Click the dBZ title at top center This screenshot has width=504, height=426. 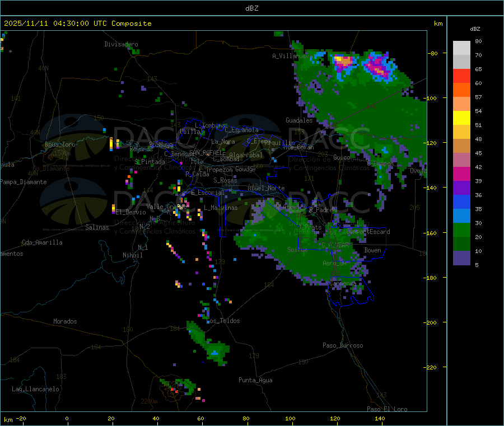click(251, 8)
